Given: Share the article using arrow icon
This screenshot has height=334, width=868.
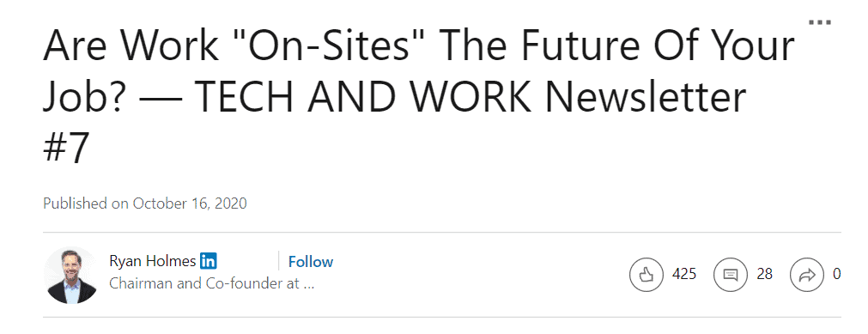Looking at the screenshot, I should [x=807, y=274].
